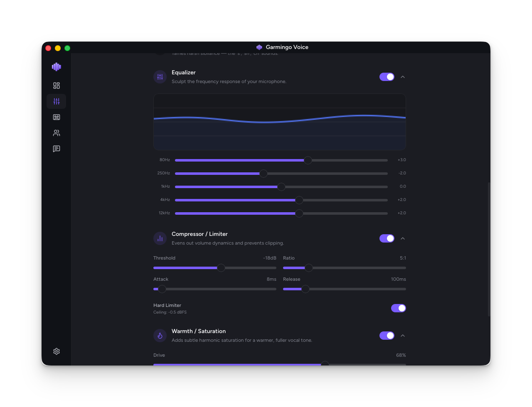Click the Warmth / Saturation flame icon
Image resolution: width=532 pixels, height=407 pixels.
click(160, 336)
